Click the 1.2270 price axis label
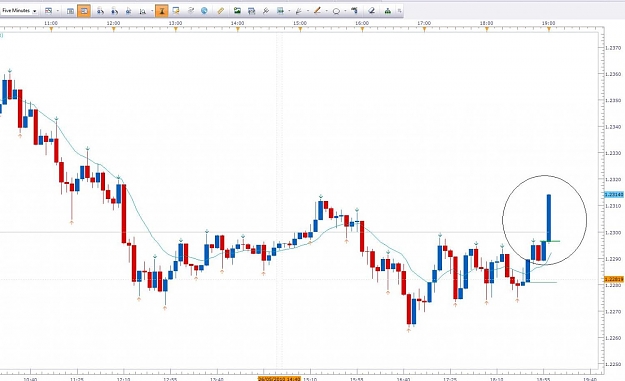Viewport: 625px width, 381px height. [613, 312]
